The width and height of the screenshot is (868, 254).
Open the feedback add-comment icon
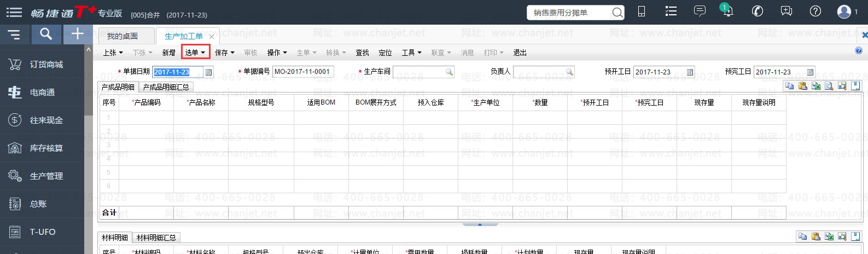tap(787, 11)
